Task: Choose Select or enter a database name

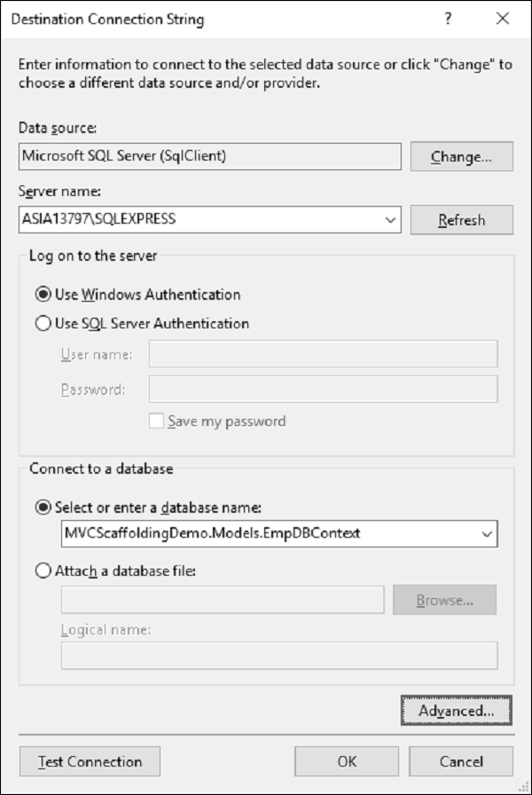Action: click(43, 508)
